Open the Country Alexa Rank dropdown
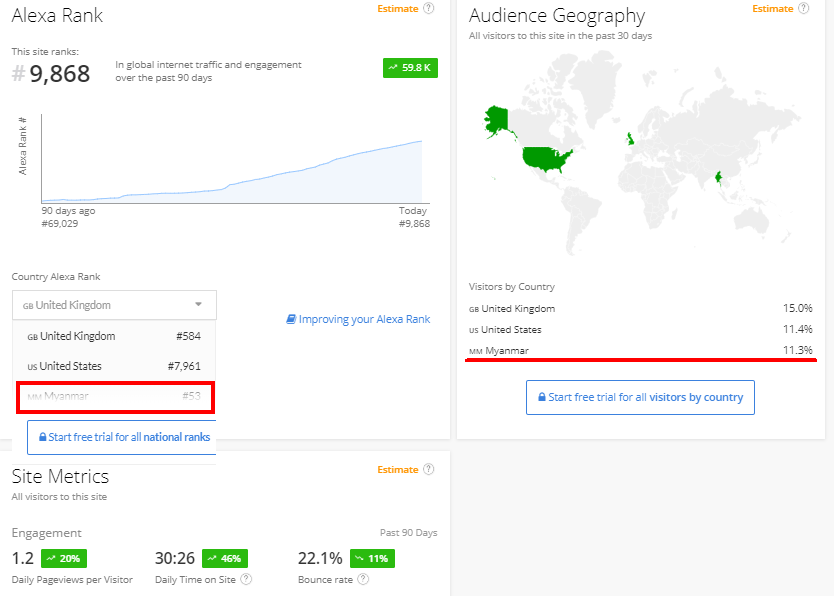 pyautogui.click(x=114, y=305)
